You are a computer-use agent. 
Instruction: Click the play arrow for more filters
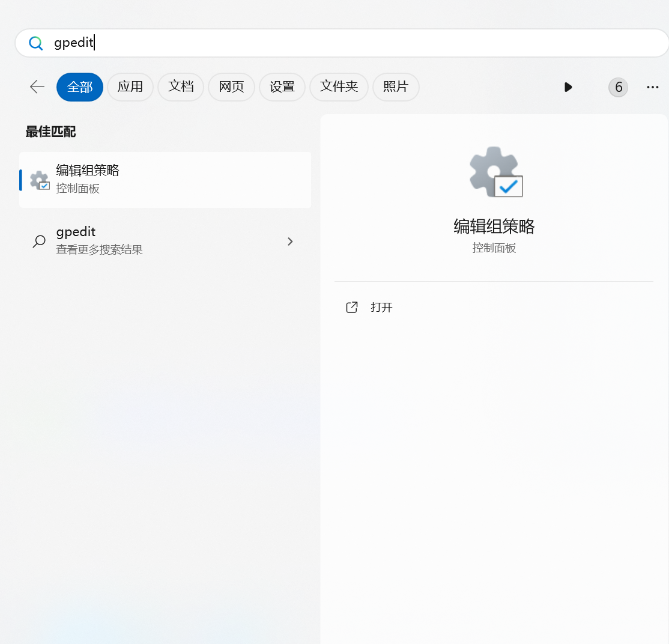(x=568, y=88)
